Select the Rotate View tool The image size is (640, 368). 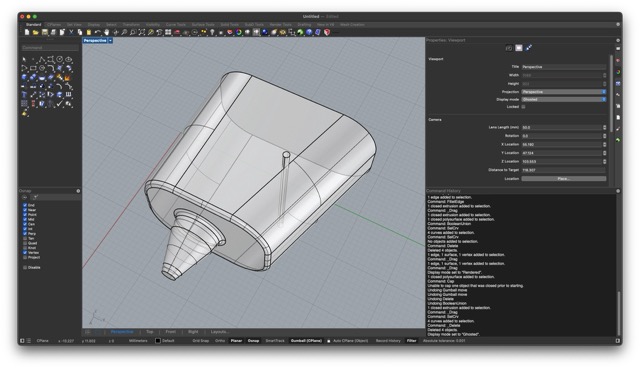pos(116,32)
